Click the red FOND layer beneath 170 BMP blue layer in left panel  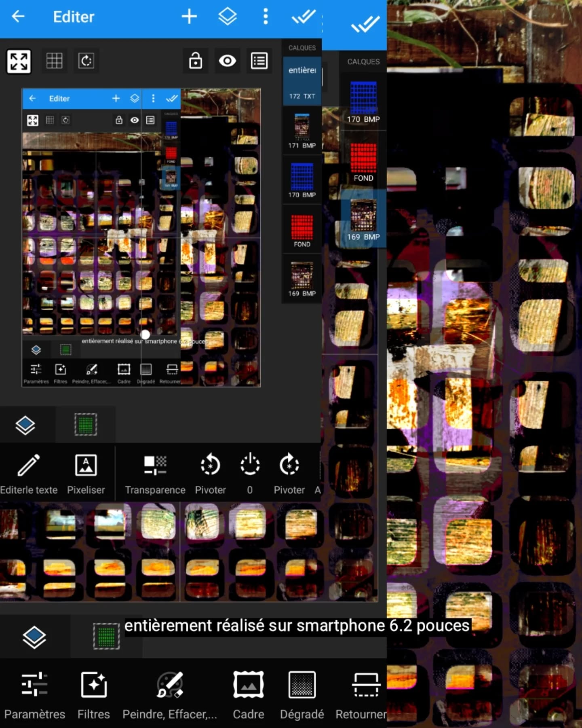tap(302, 230)
